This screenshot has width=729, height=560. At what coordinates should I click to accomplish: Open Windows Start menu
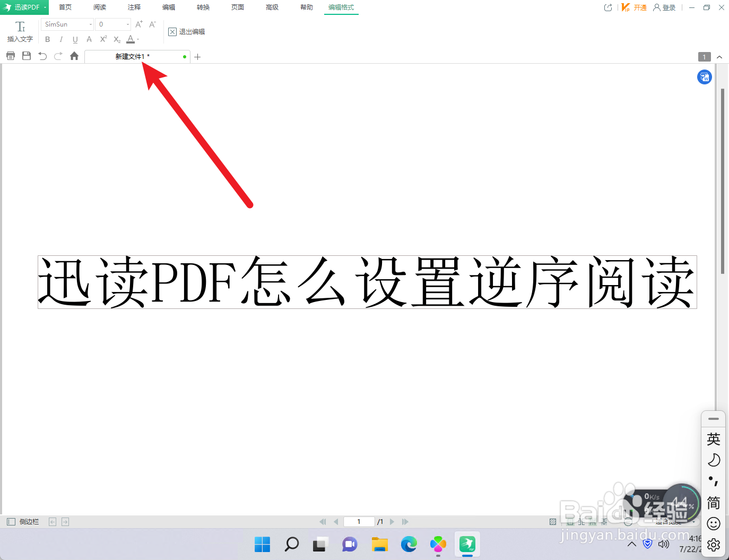click(262, 544)
